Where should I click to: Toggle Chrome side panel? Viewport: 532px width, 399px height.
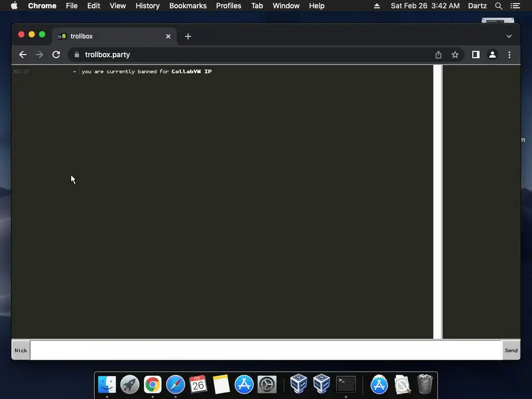click(476, 55)
